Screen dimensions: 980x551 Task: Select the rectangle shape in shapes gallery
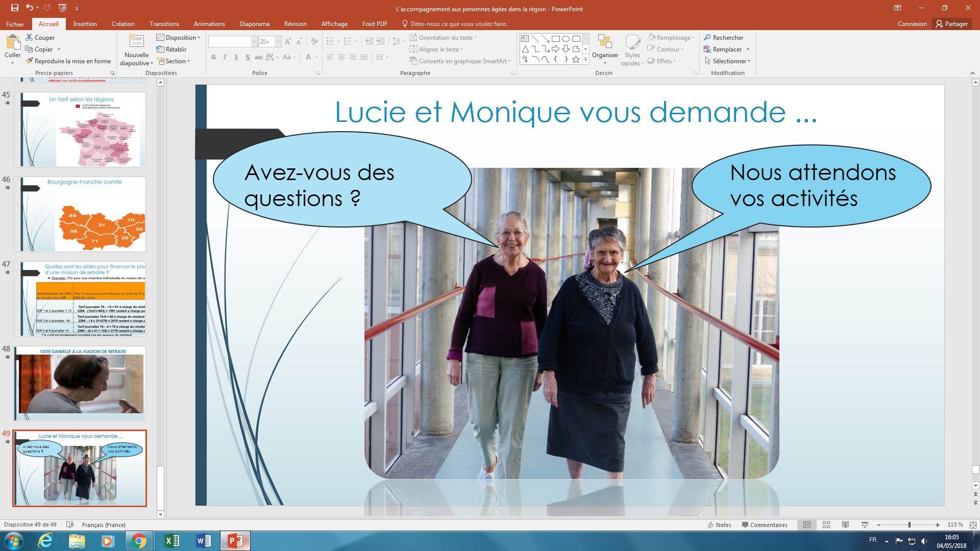(555, 39)
